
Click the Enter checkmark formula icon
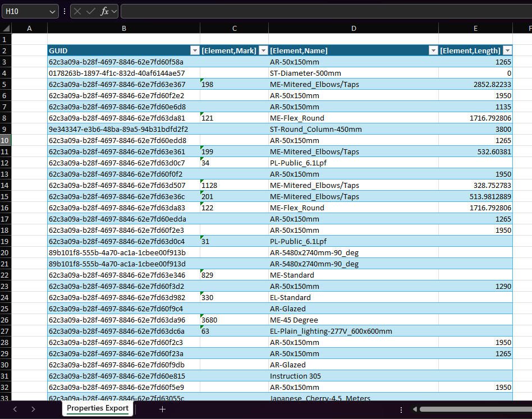click(90, 12)
